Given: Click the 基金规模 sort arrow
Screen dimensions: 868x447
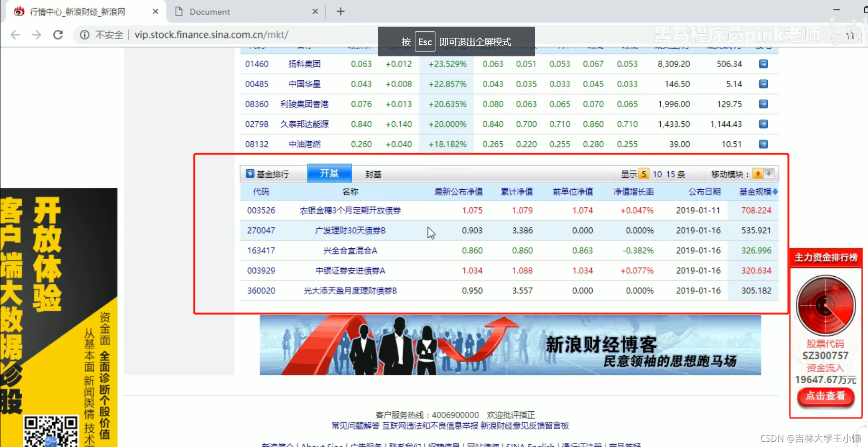Looking at the screenshot, I should coord(777,192).
